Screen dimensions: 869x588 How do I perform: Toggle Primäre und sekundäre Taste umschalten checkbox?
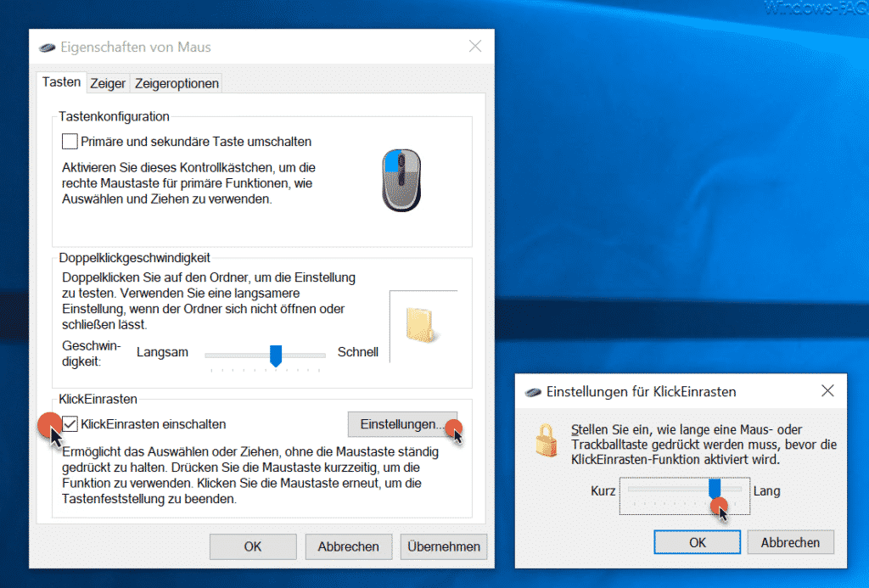tap(70, 142)
